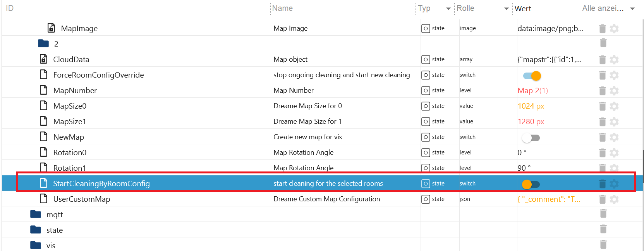Toggle the StartCleaningByRoomConfig switch
Viewport: 644px width, 251px height.
pyautogui.click(x=531, y=184)
